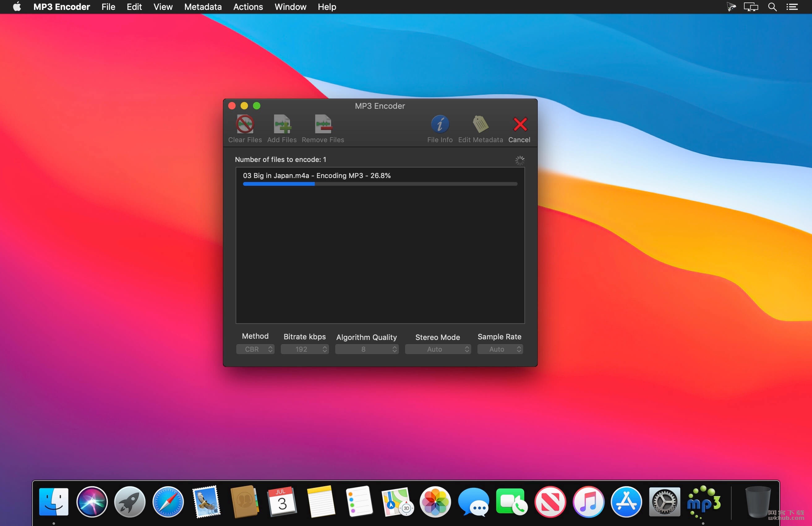The height and width of the screenshot is (526, 812).
Task: Open System Preferences gear in Dock
Action: point(665,502)
